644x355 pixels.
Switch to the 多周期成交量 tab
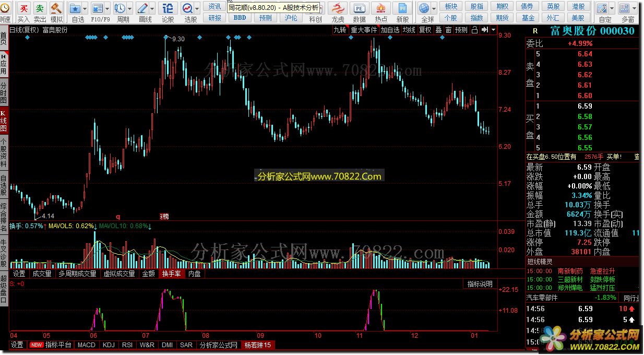tap(77, 273)
